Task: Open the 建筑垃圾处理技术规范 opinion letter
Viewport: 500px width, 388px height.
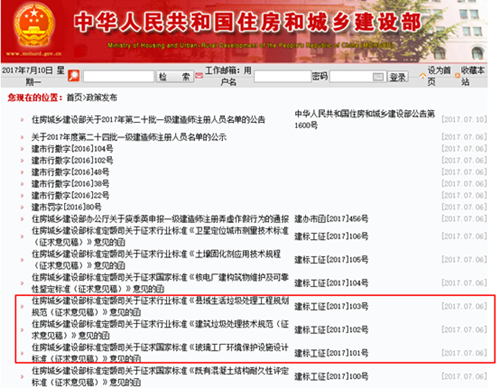Action: pyautogui.click(x=160, y=330)
